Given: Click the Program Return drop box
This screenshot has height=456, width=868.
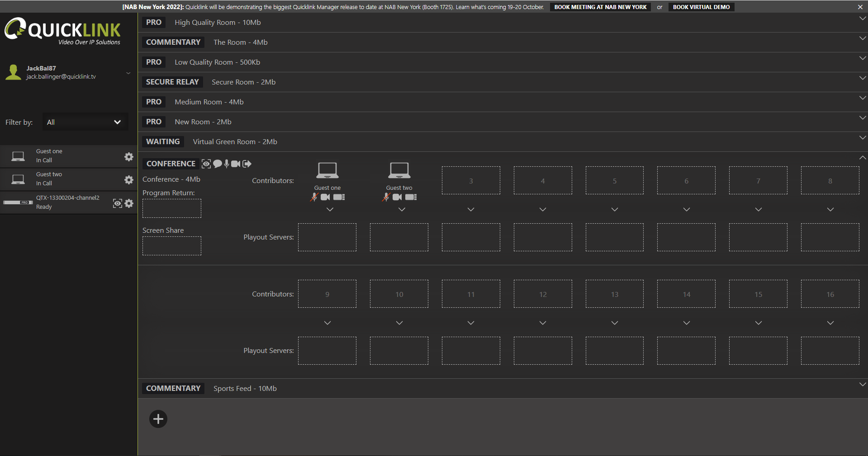Looking at the screenshot, I should pos(172,209).
